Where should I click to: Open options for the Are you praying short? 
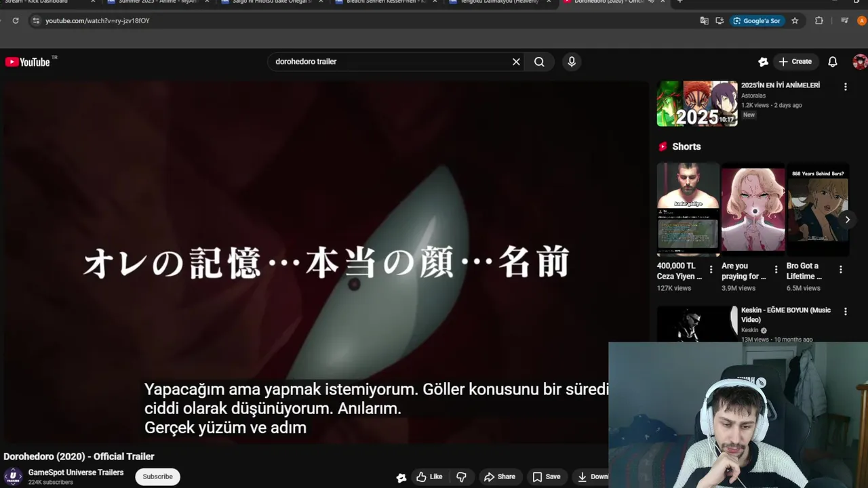[x=776, y=270]
